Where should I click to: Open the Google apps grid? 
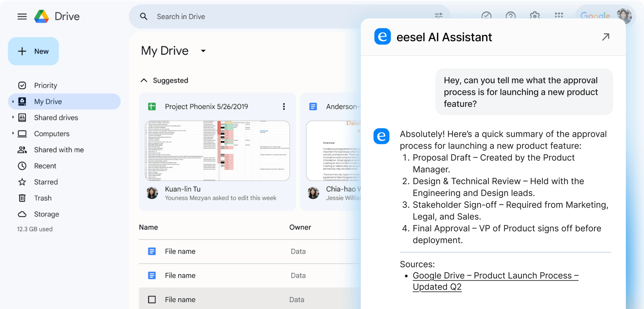(559, 15)
